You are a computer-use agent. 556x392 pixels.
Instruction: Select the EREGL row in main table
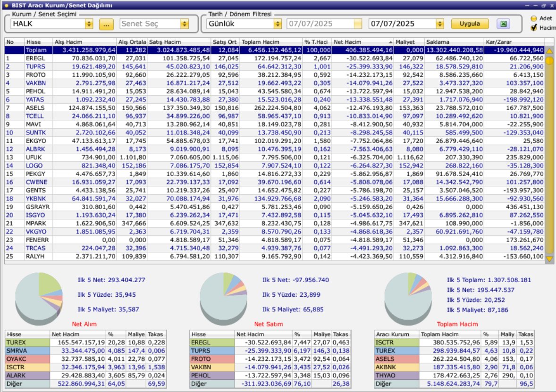click(x=274, y=58)
